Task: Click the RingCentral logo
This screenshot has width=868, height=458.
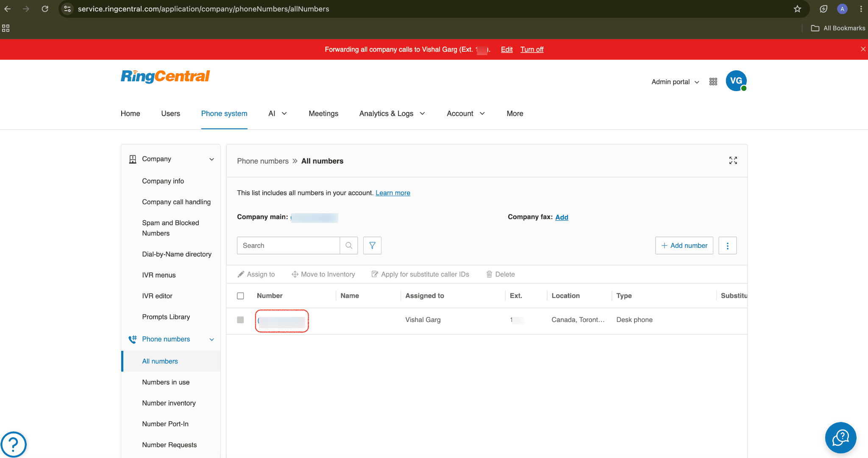Action: (x=165, y=76)
